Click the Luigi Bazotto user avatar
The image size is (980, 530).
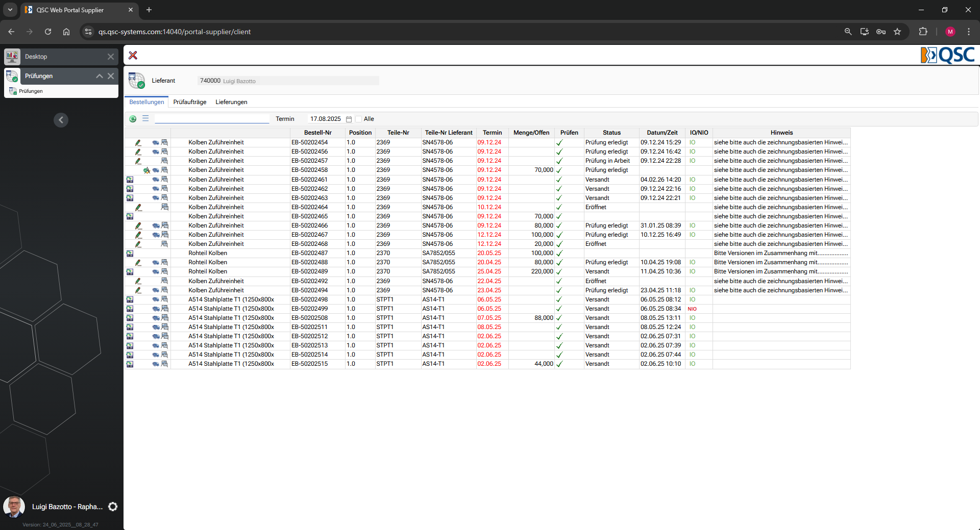point(14,507)
